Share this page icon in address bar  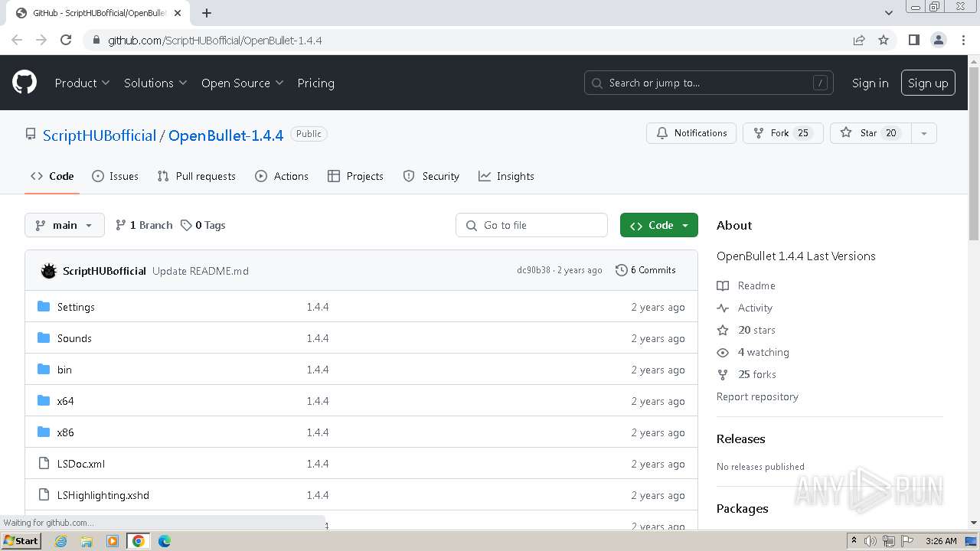pos(859,40)
